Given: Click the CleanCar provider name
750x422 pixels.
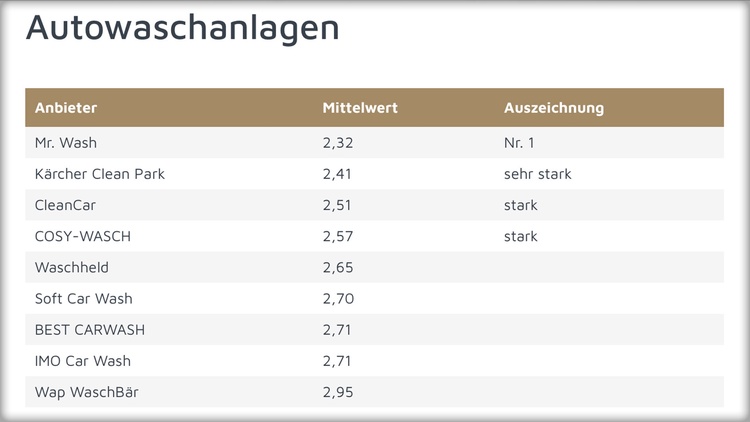Looking at the screenshot, I should pos(65,205).
